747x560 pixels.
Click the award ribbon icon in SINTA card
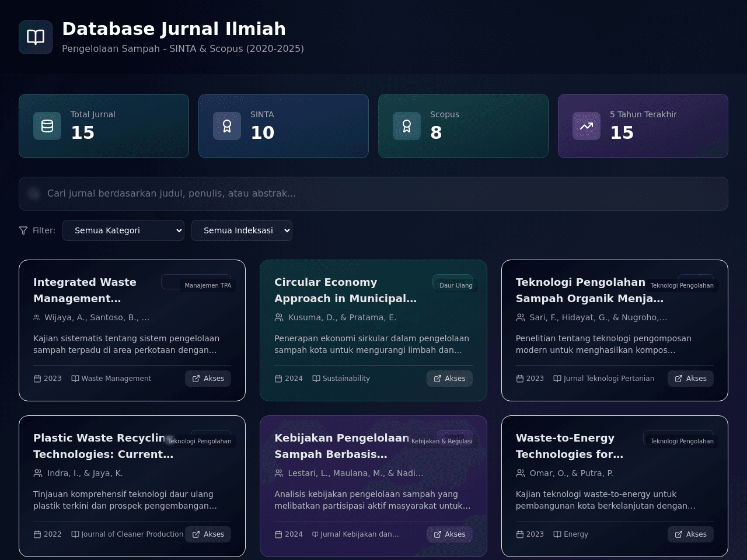tap(227, 126)
